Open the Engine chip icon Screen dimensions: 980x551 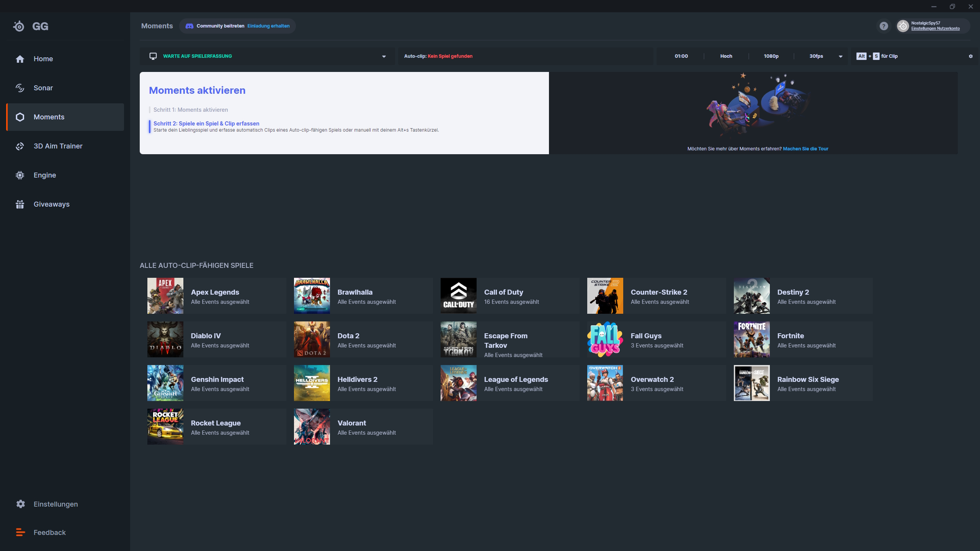20,175
